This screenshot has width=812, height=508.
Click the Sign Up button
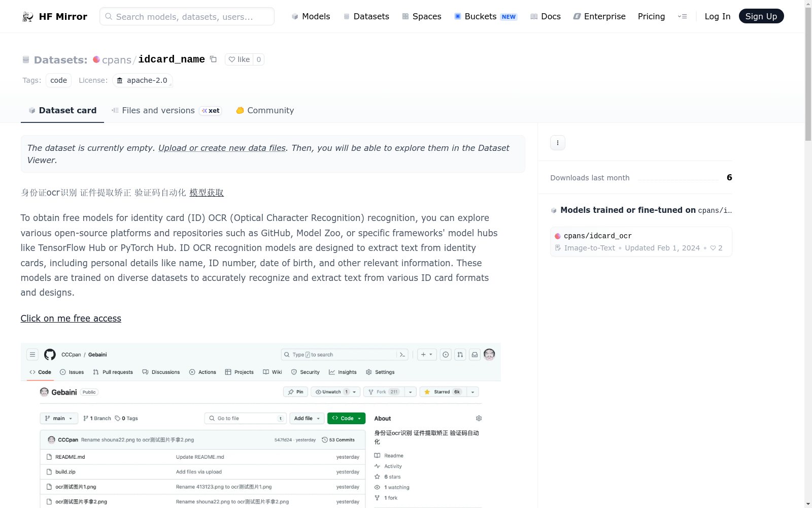coord(761,16)
